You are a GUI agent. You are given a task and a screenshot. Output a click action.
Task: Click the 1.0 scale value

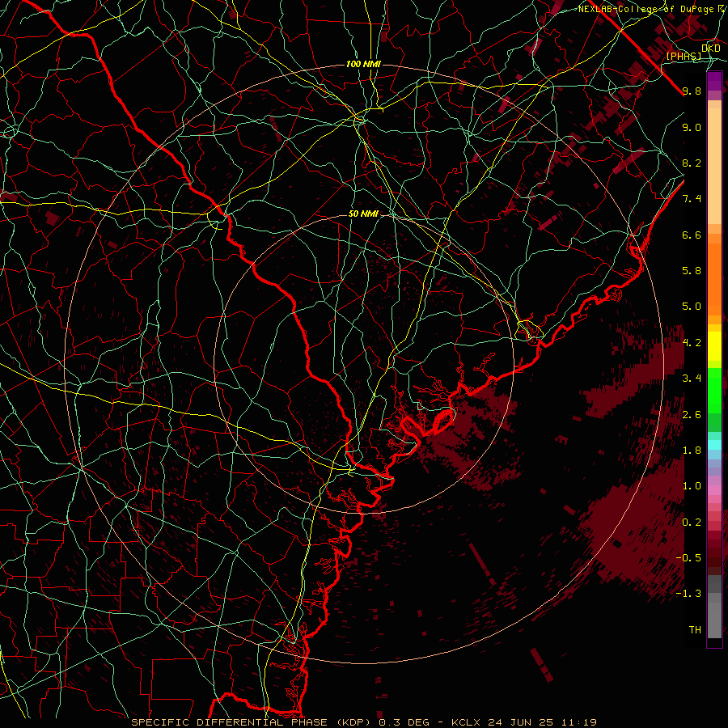point(692,486)
